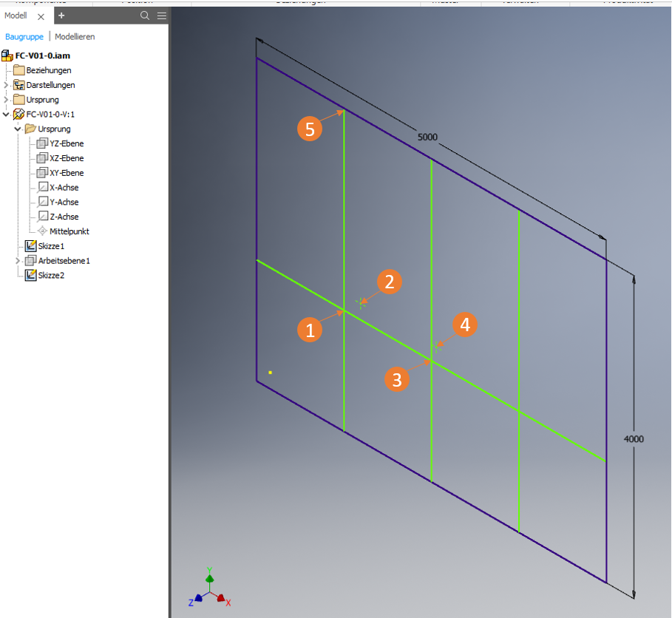Click the Y axis arrow of the triad
The width and height of the screenshot is (672, 618).
tap(209, 577)
